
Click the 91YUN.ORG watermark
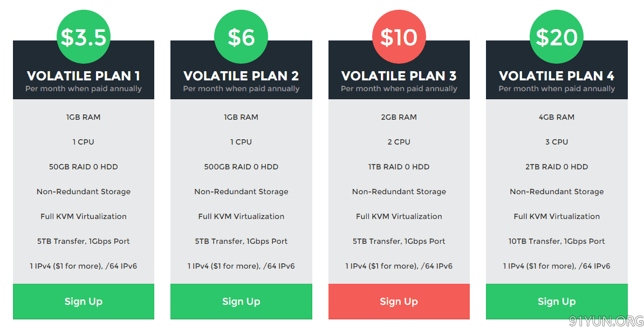[606, 321]
